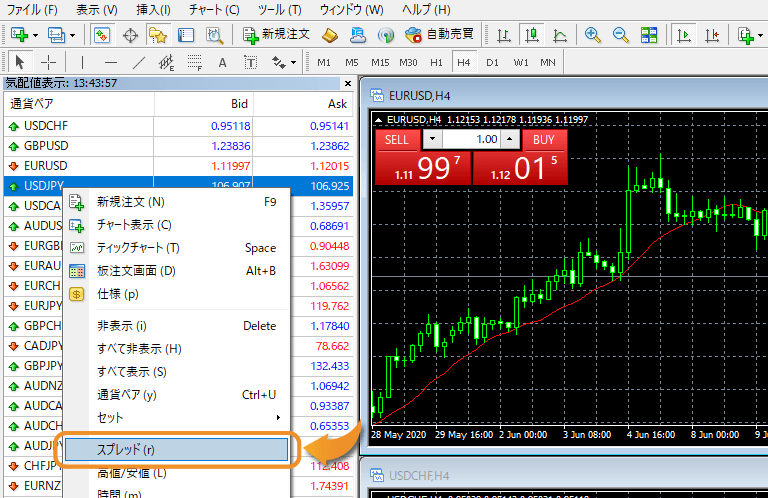Open the lot size dropdown arrow

coord(432,140)
